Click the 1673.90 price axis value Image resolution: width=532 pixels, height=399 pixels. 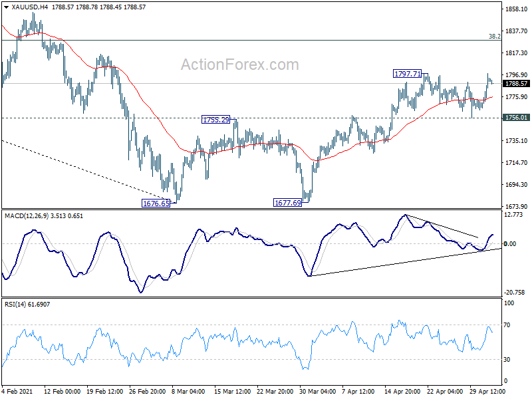pos(516,206)
